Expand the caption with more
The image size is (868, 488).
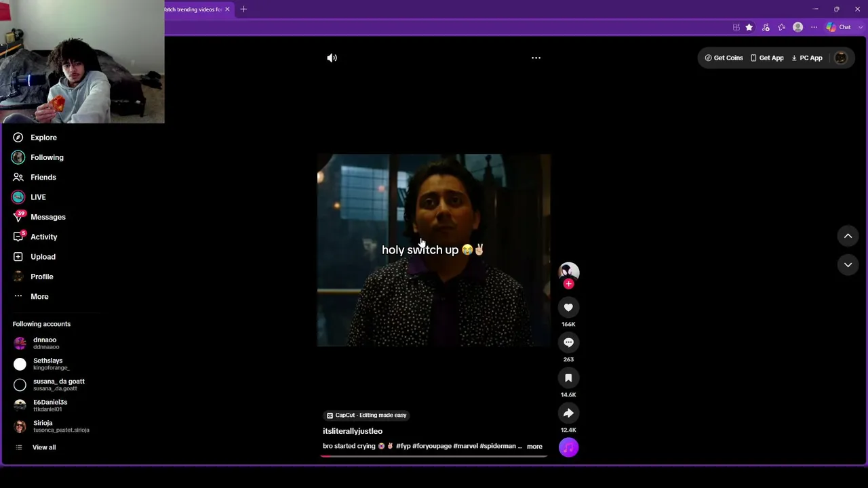pos(534,447)
